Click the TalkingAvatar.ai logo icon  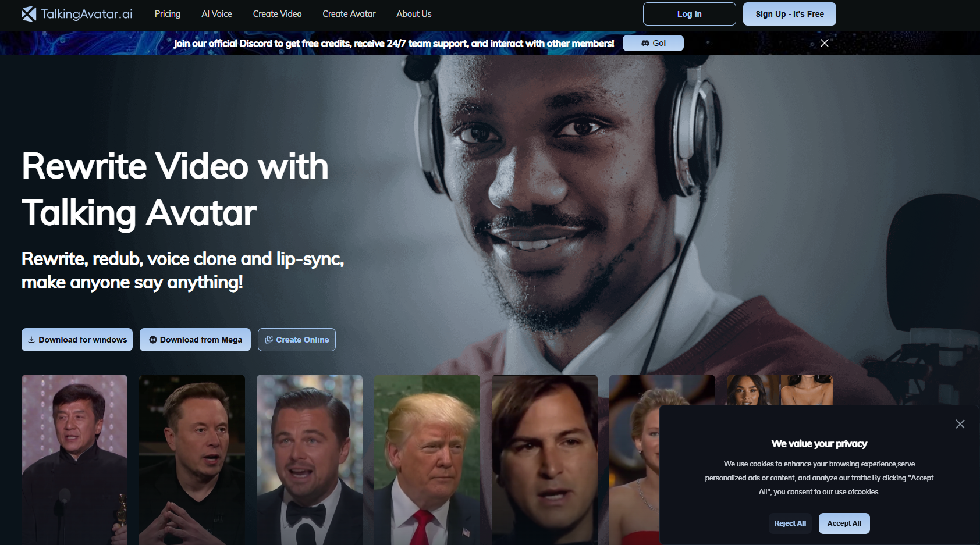(29, 14)
